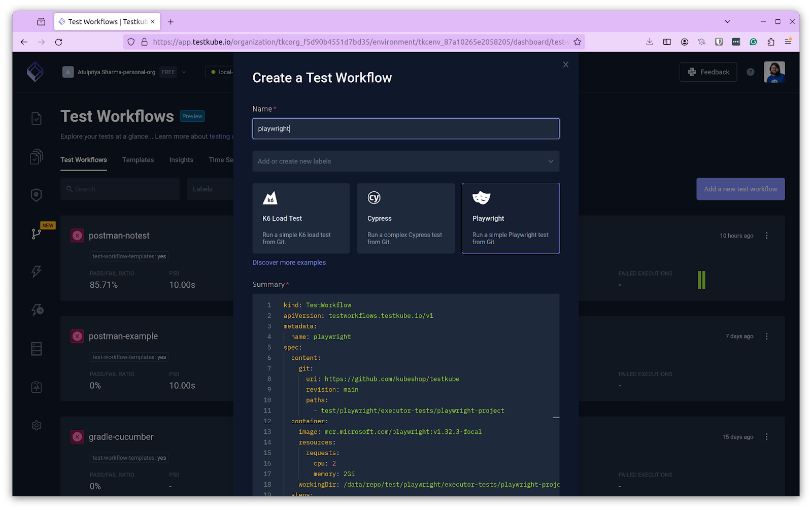The height and width of the screenshot is (510, 812).
Task: Expand the organization switcher chevron
Action: coord(184,72)
